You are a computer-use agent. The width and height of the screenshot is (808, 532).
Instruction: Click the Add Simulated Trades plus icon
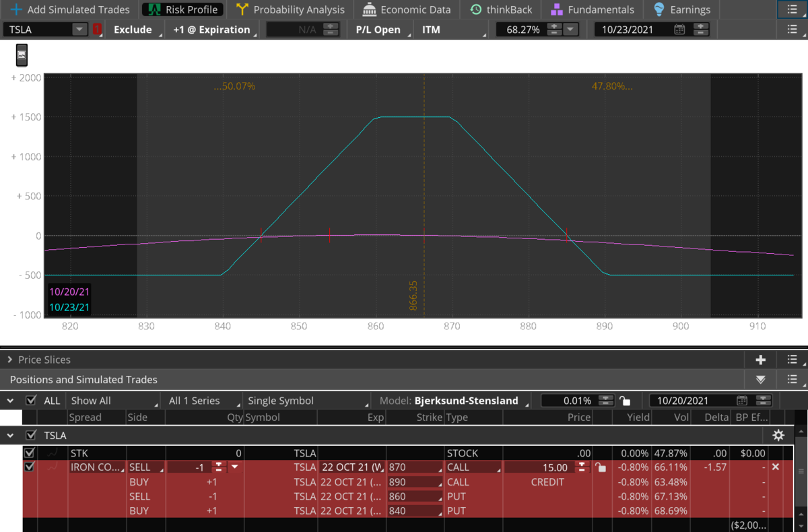(x=16, y=10)
